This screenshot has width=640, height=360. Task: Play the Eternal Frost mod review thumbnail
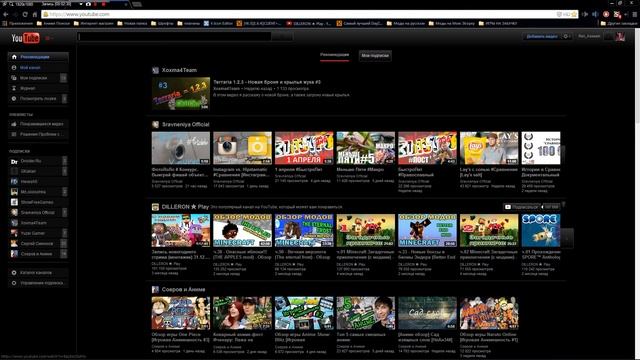click(304, 230)
